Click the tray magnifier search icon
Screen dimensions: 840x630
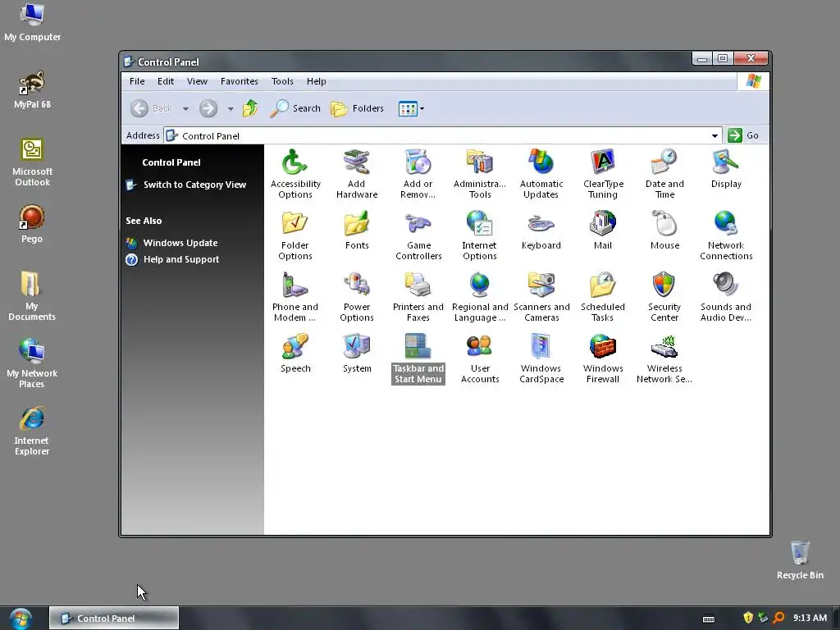tap(778, 618)
